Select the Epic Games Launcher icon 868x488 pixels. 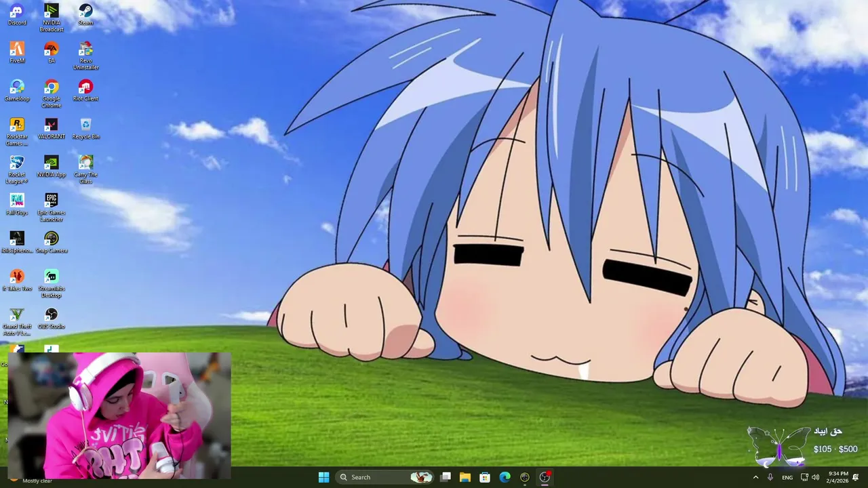(52, 208)
